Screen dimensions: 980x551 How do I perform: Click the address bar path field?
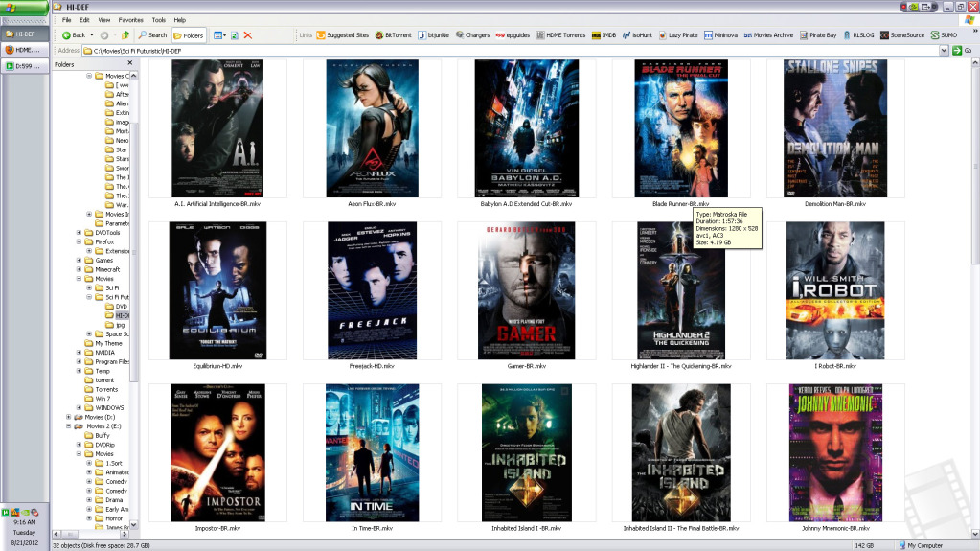[511, 51]
